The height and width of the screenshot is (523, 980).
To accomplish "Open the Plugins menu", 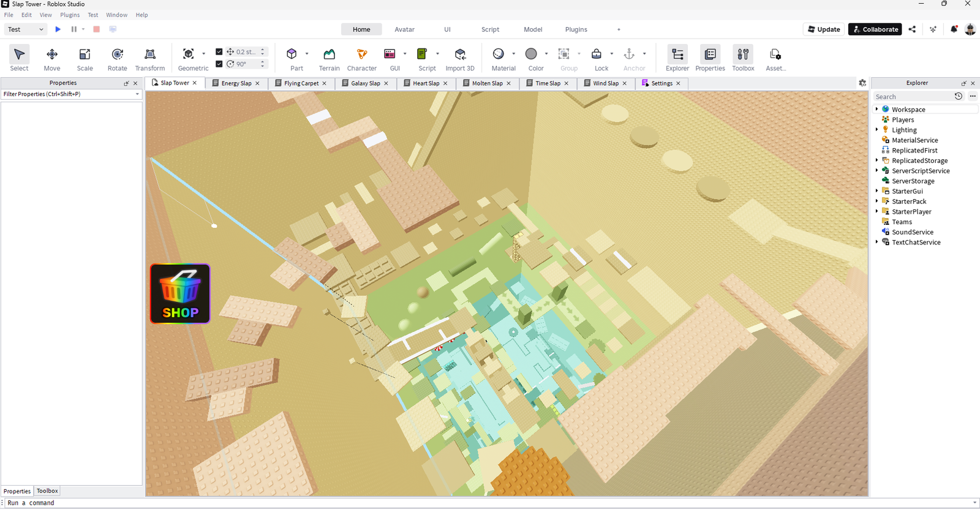I will [70, 15].
